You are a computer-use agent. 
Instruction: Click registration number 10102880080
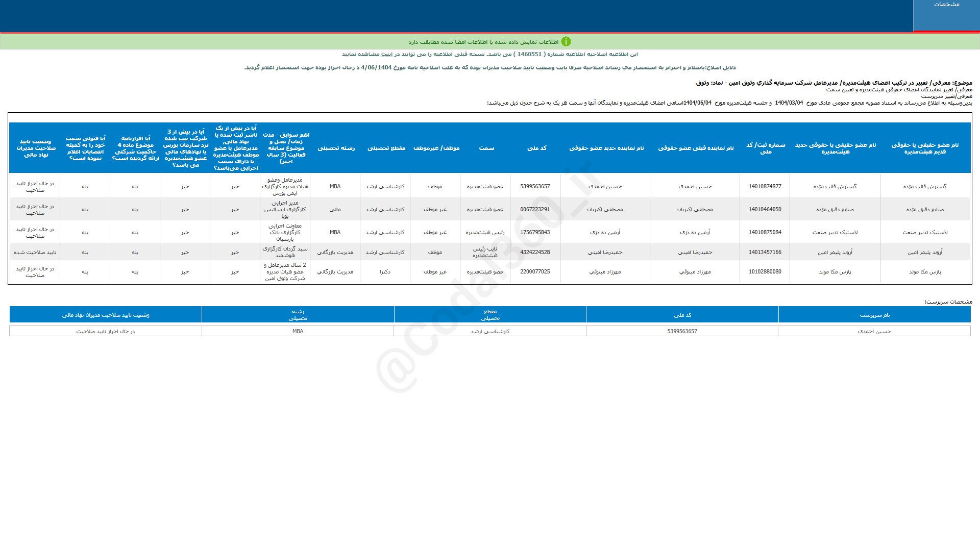click(765, 272)
